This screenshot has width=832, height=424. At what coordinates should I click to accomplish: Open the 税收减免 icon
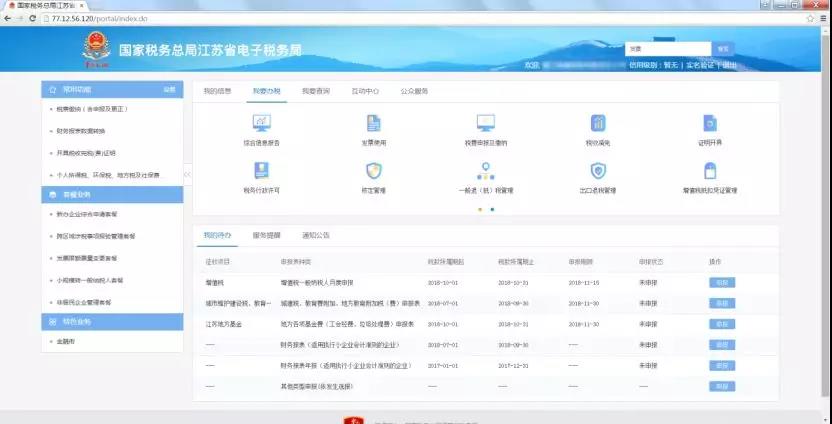click(598, 124)
